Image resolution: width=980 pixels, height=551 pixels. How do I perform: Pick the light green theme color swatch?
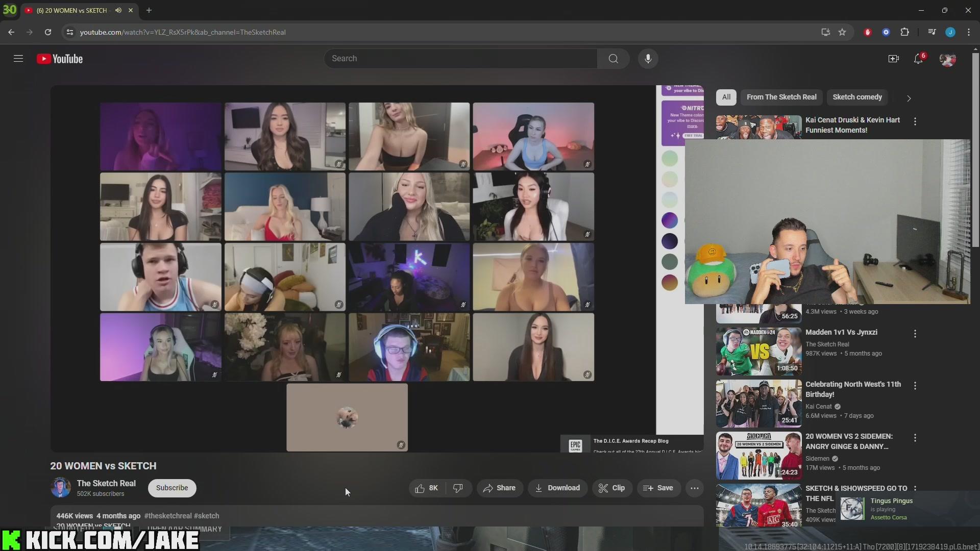pos(670,158)
